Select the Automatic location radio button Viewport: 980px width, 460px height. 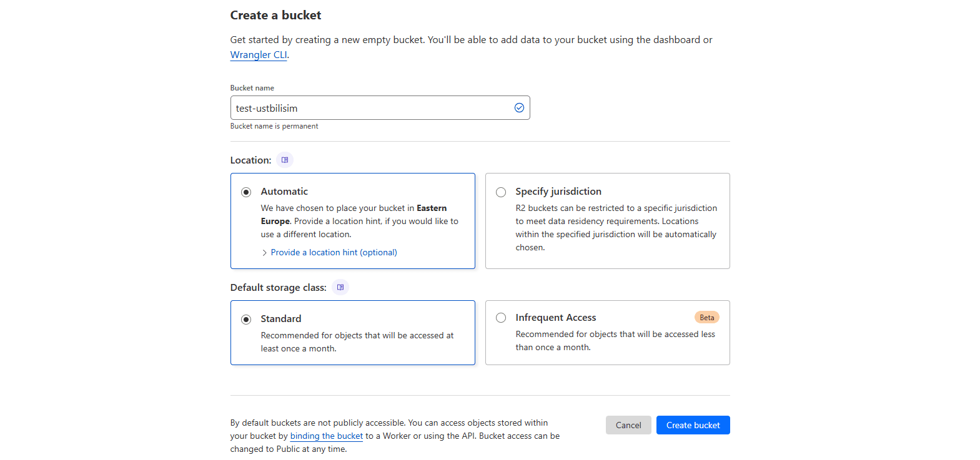tap(246, 192)
